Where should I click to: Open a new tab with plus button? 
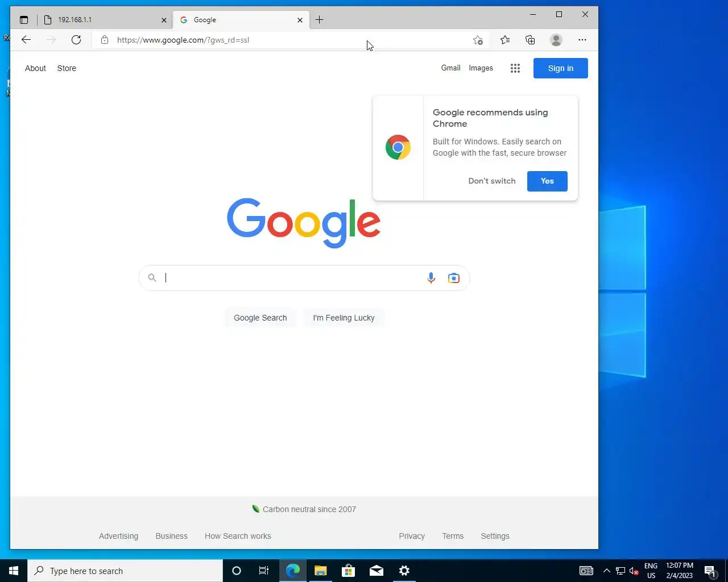(x=320, y=20)
